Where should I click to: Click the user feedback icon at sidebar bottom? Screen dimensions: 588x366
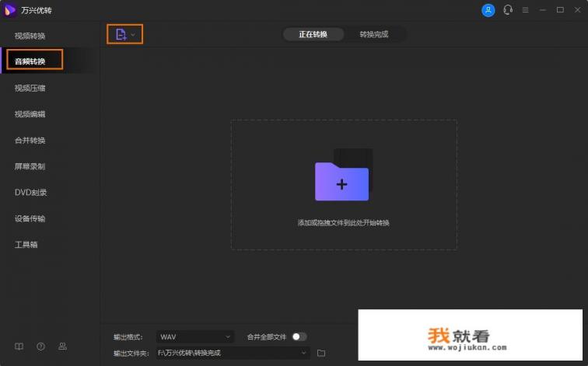(x=62, y=346)
